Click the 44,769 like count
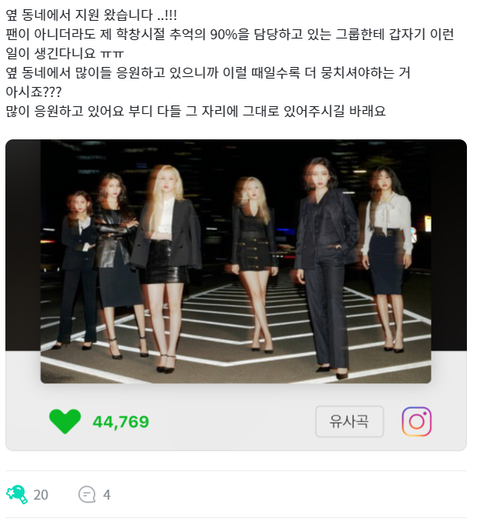The width and height of the screenshot is (480, 522). click(121, 422)
